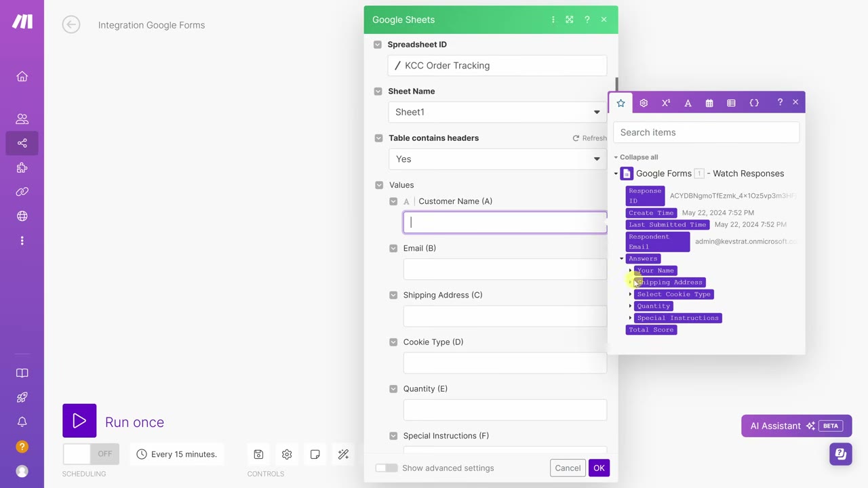This screenshot has width=868, height=488.
Task: Expand the Select Cookie Type item
Action: point(630,294)
